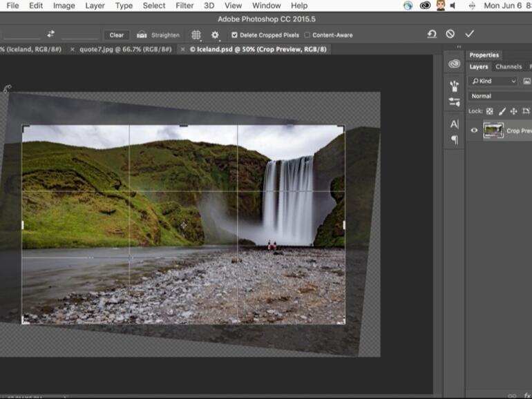532x399 pixels.
Task: Open the Layer menu
Action: tap(95, 6)
